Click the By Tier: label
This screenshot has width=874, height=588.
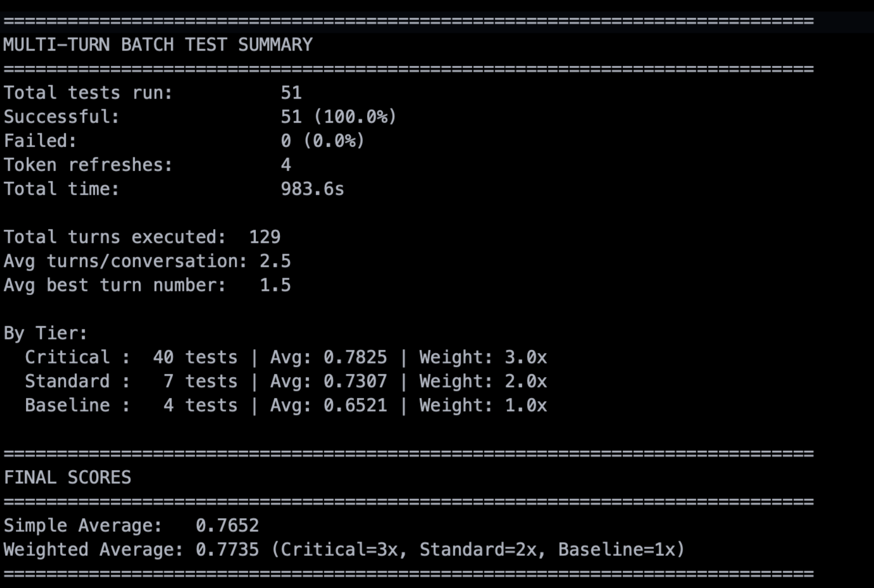(x=45, y=333)
